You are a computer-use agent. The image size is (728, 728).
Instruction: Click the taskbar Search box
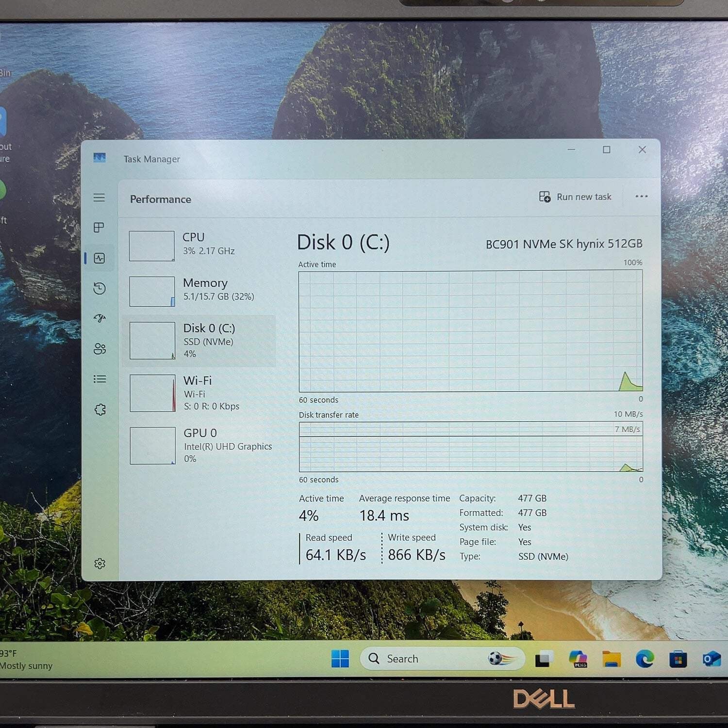(442, 659)
